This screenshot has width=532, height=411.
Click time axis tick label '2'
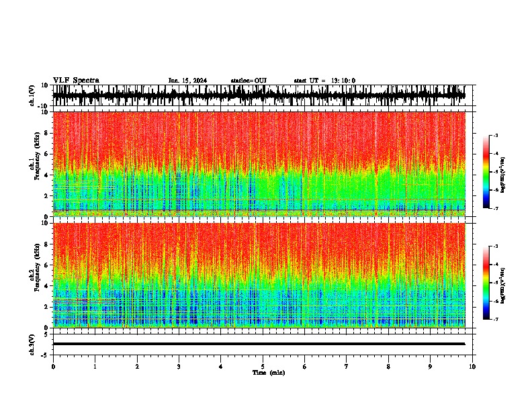[x=137, y=367]
